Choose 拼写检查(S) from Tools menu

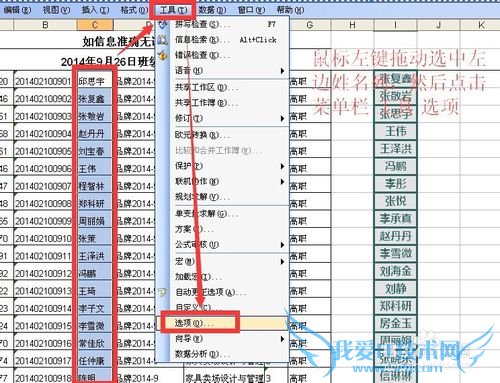point(223,24)
